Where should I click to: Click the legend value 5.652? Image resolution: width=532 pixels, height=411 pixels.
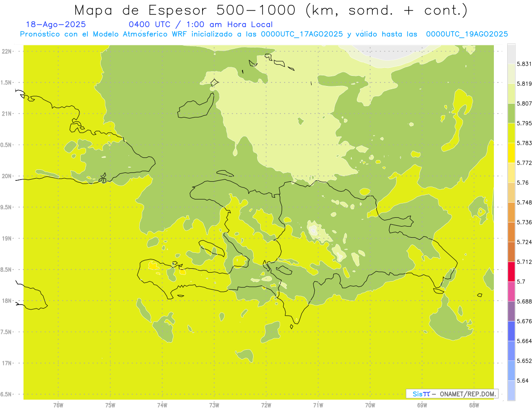[x=524, y=361]
